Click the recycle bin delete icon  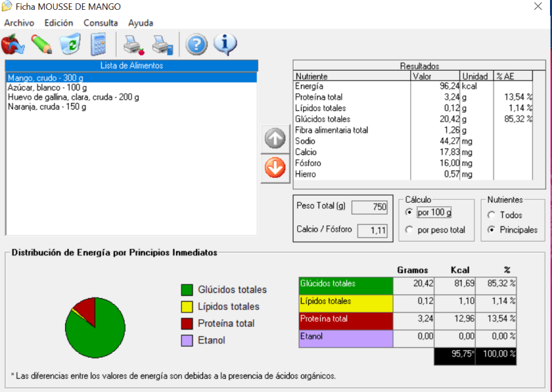pyautogui.click(x=69, y=44)
